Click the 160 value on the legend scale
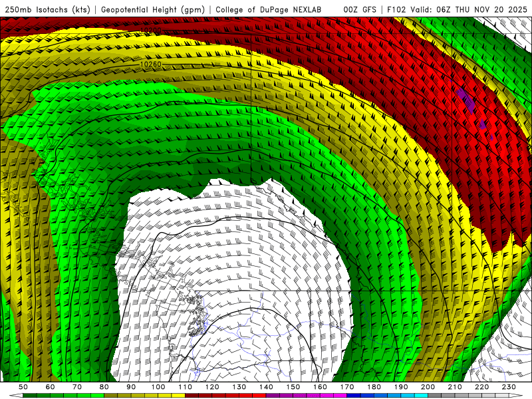 point(320,387)
